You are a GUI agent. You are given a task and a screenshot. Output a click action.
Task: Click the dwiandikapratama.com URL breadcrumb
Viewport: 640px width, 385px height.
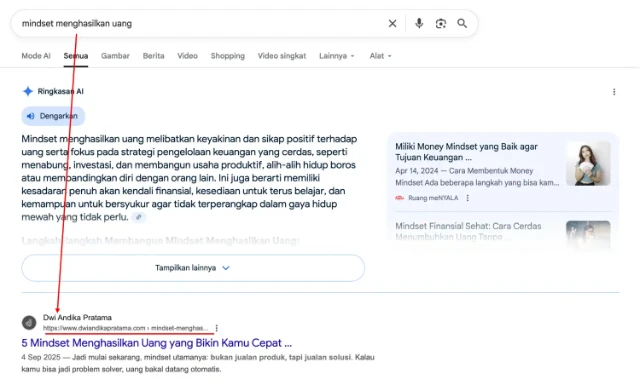125,328
